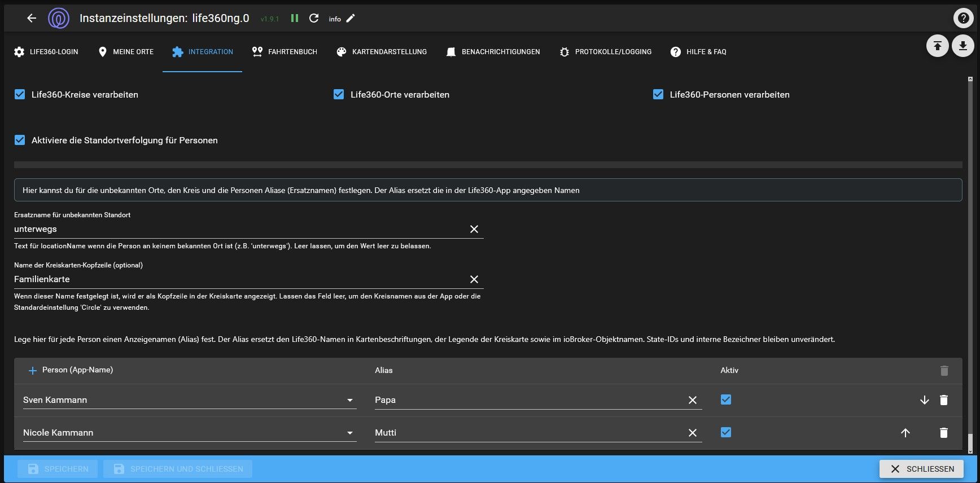The image size is (980, 483).
Task: Go to the Kartendarstellung tab
Action: (382, 52)
